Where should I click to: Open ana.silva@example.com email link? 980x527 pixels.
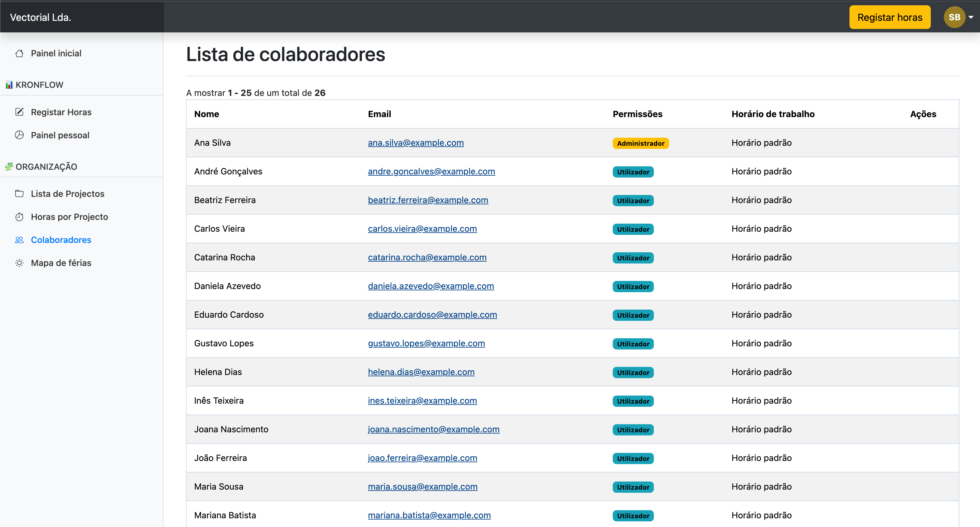[416, 143]
